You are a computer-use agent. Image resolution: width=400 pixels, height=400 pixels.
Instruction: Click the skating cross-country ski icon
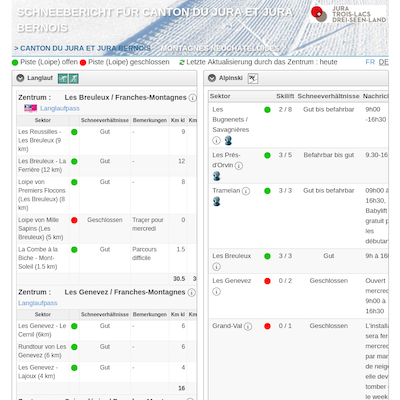tap(74, 79)
